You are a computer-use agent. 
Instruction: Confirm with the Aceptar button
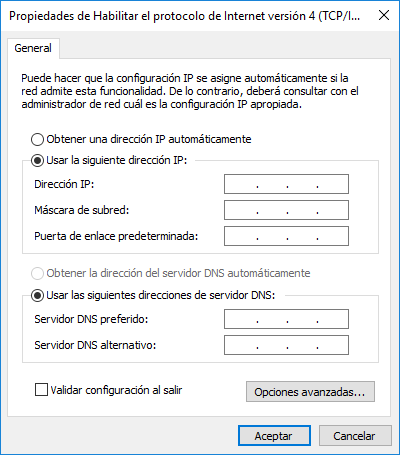point(274,436)
